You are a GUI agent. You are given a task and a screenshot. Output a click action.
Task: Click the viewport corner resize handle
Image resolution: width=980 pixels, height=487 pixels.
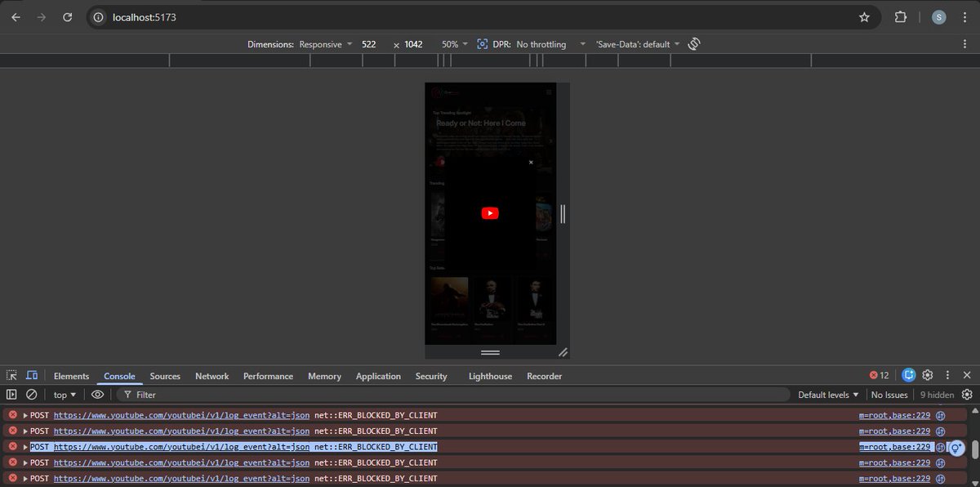[563, 352]
